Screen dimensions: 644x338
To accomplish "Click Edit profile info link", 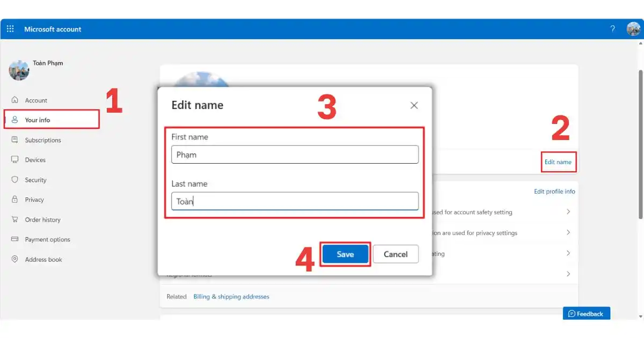I will pos(554,192).
